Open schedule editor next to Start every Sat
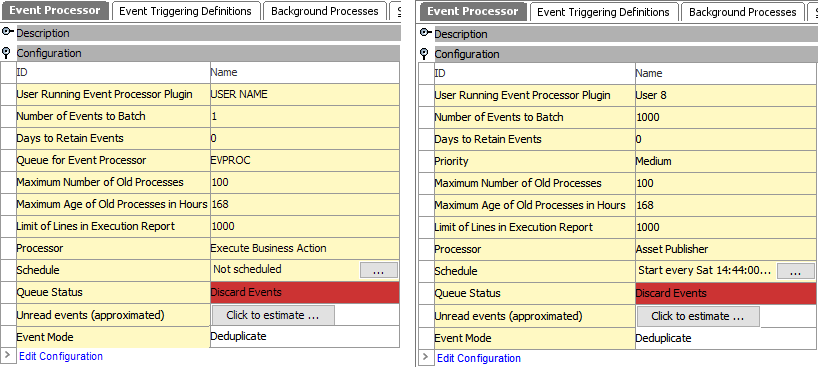This screenshot has width=819, height=367. (x=795, y=271)
